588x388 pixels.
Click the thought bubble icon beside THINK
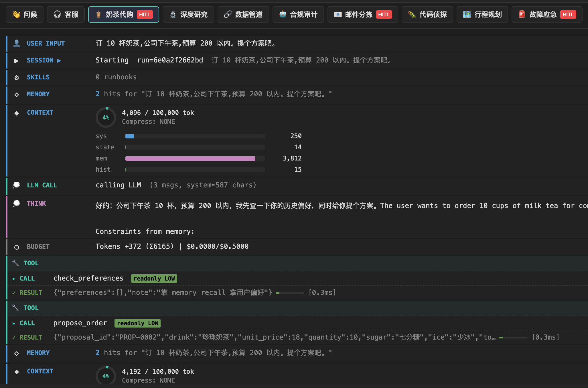point(17,203)
